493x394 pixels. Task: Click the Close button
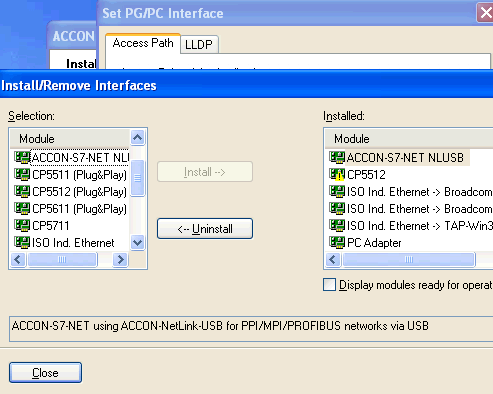(x=45, y=372)
